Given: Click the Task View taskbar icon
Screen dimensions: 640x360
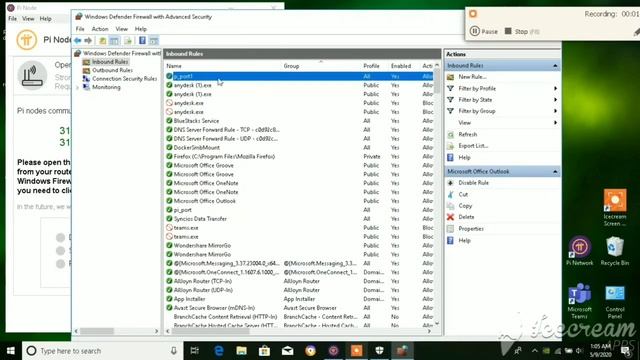Looking at the screenshot, I should click(x=195, y=351).
